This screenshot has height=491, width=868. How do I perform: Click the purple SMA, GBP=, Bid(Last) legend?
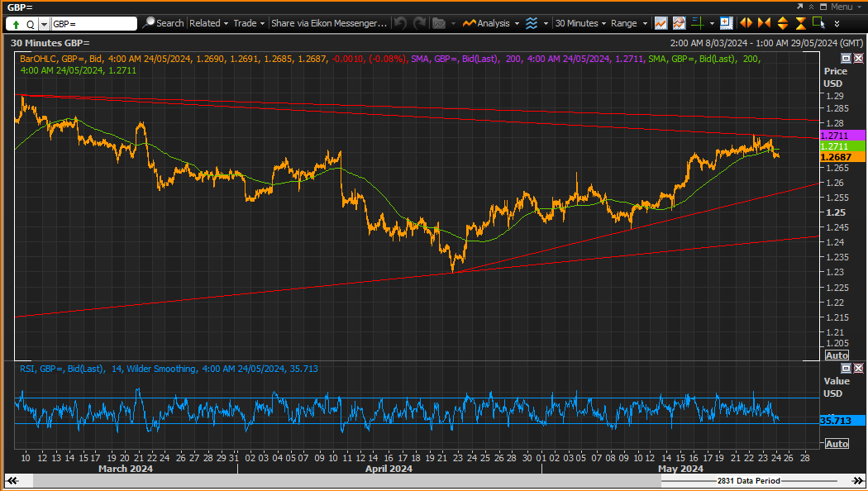pos(456,59)
